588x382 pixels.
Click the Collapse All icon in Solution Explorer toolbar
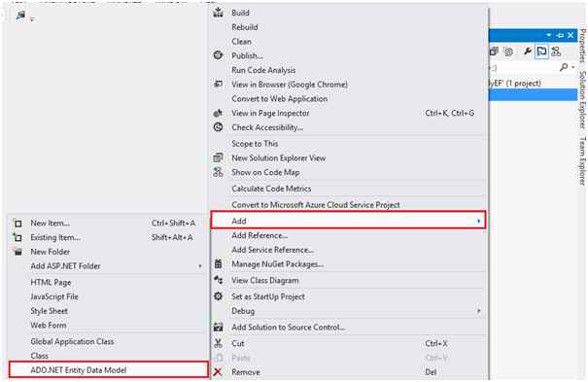[494, 52]
